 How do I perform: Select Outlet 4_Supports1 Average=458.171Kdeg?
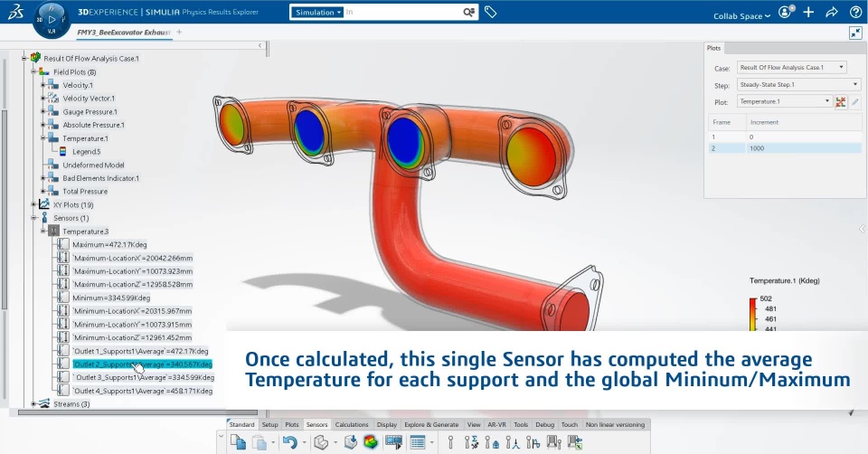pos(142,391)
